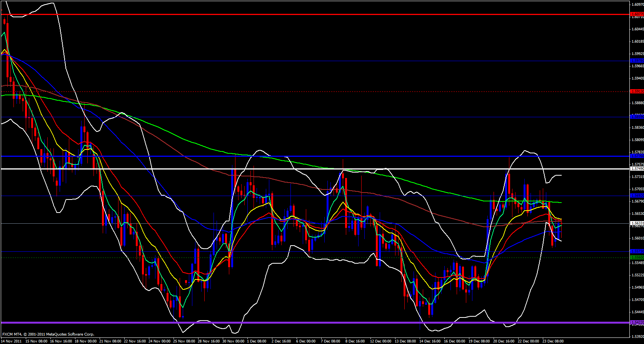Click the purple 1.54220 price tag
This screenshot has height=344, width=644.
(x=637, y=322)
